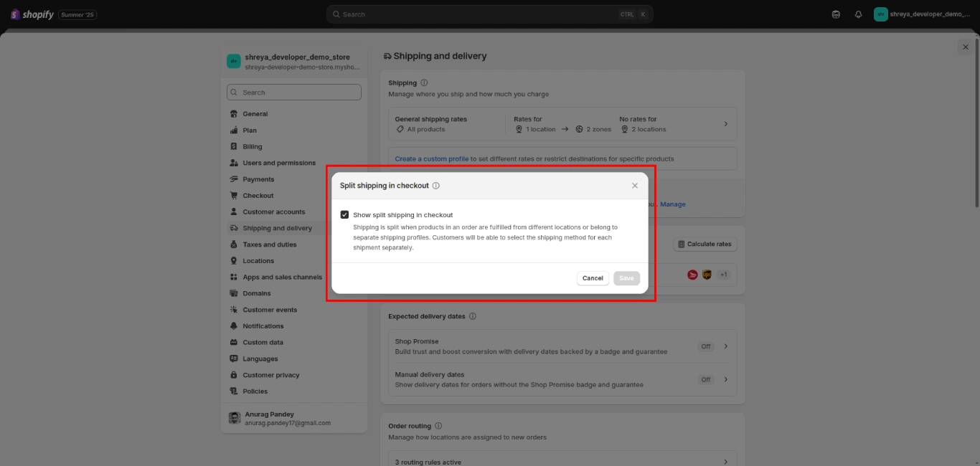Open the Shipping and delivery settings icon
This screenshot has height=466, width=980.
click(235, 227)
